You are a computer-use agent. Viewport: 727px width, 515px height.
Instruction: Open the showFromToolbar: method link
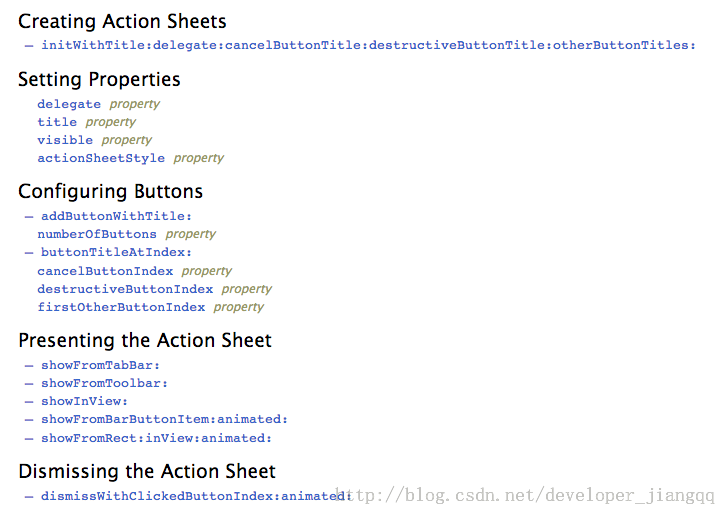point(104,383)
